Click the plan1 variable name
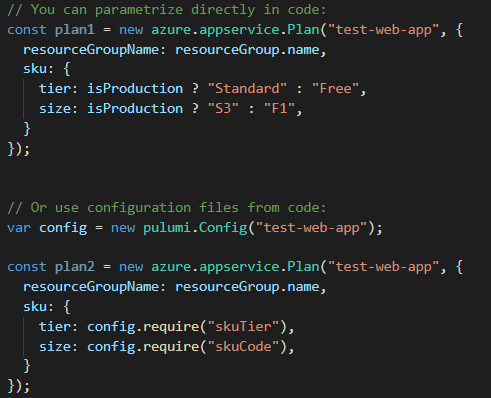491x398 pixels. (x=75, y=30)
